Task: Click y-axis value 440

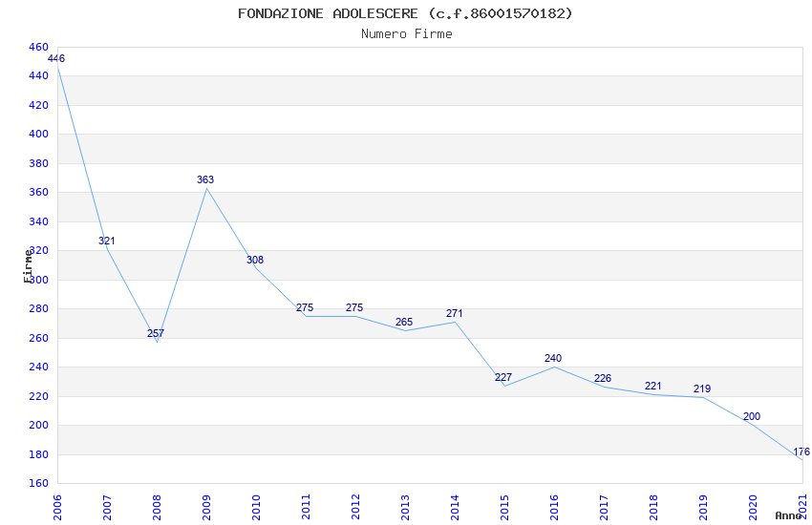Action: (39, 76)
